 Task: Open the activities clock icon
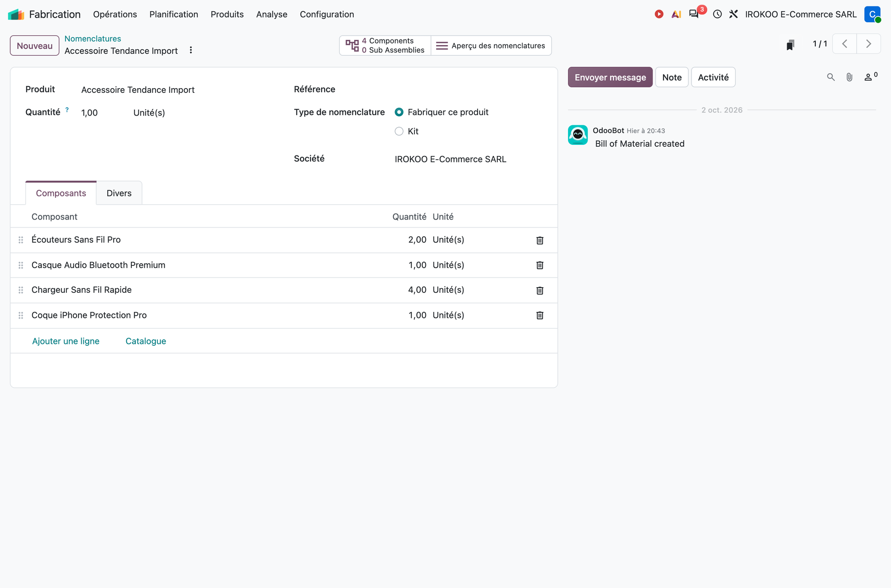click(x=717, y=14)
